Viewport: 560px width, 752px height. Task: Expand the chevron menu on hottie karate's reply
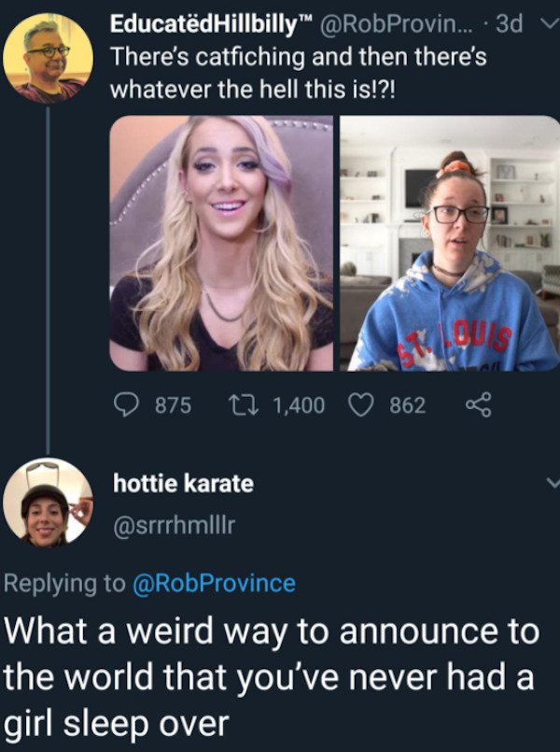tap(553, 482)
